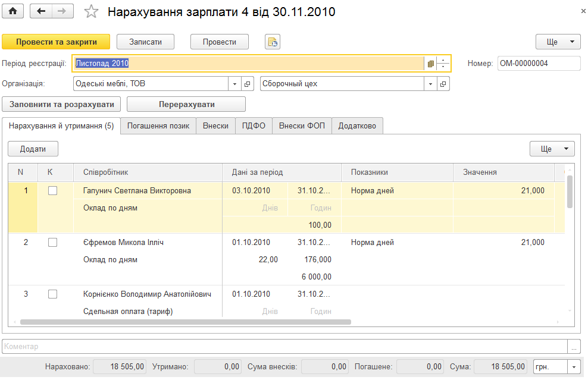Image resolution: width=588 pixels, height=380 pixels.
Task: Open the ПДФО tab
Action: 254,126
